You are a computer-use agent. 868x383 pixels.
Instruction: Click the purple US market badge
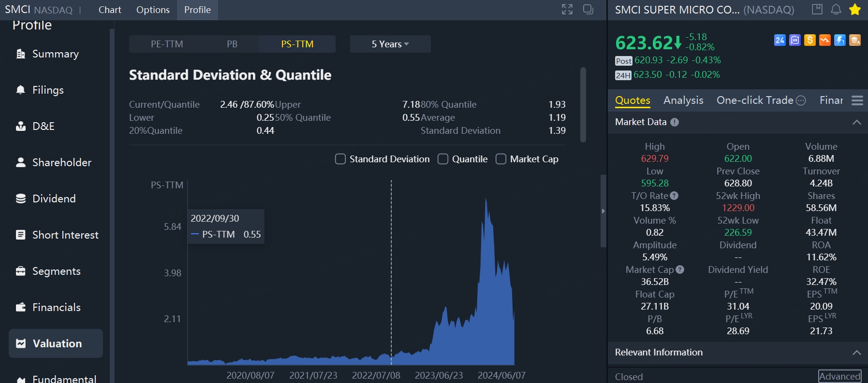coord(795,40)
